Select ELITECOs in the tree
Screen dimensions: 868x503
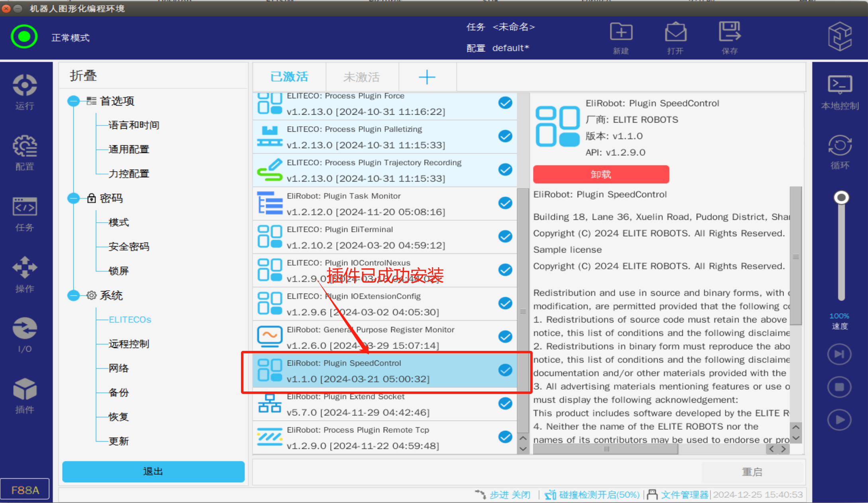[x=130, y=320]
